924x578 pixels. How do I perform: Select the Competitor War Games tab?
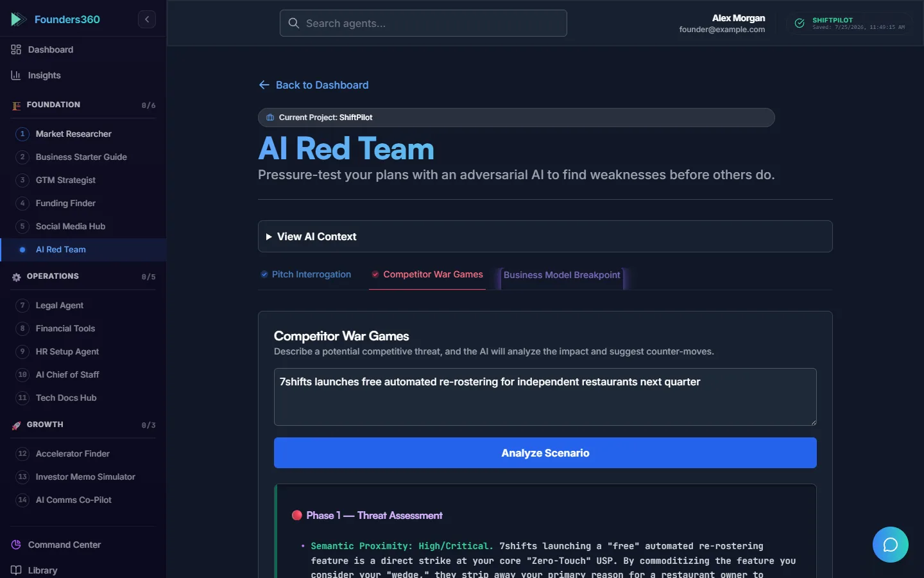[x=427, y=274]
